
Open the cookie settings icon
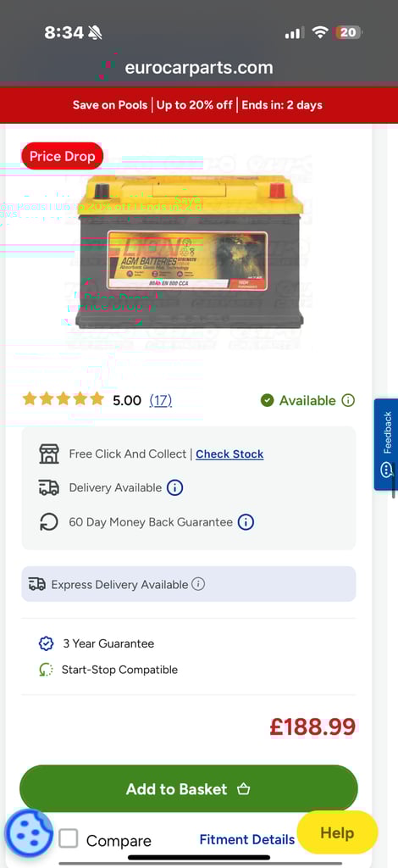(x=28, y=832)
